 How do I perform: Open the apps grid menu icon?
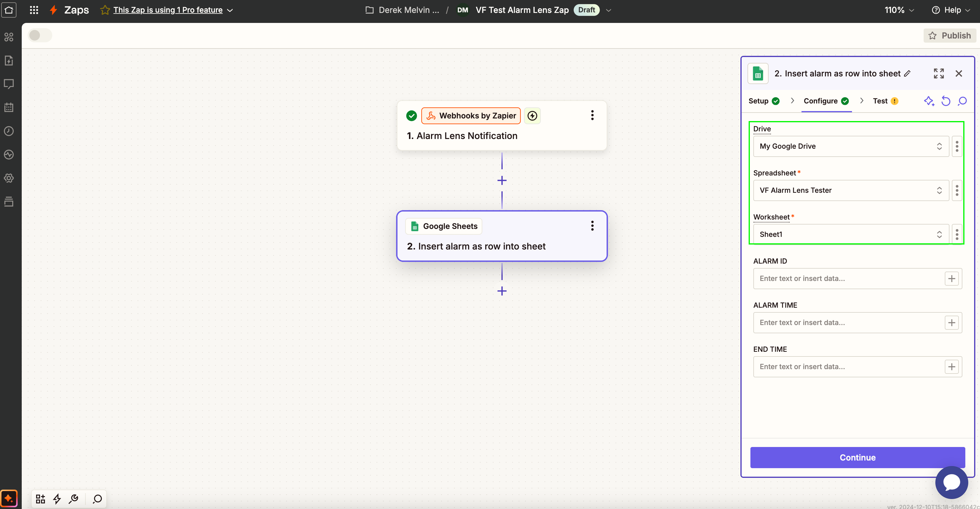pyautogui.click(x=34, y=10)
